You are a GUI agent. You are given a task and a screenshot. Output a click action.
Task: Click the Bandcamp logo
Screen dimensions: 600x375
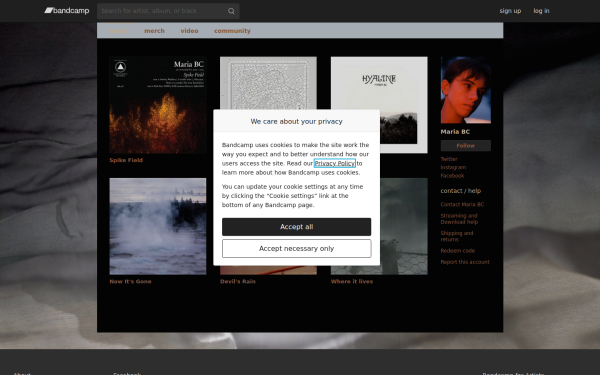click(x=67, y=11)
